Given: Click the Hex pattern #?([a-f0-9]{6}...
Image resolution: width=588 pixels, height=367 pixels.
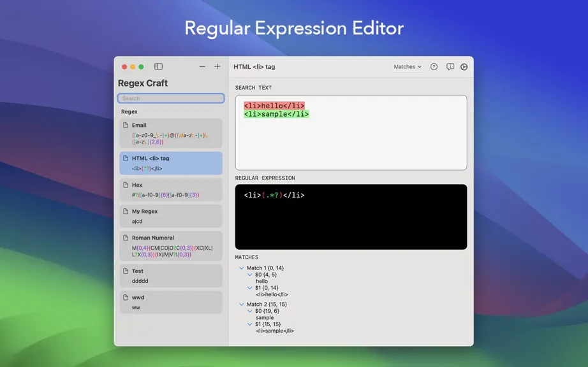Looking at the screenshot, I should pyautogui.click(x=165, y=195).
